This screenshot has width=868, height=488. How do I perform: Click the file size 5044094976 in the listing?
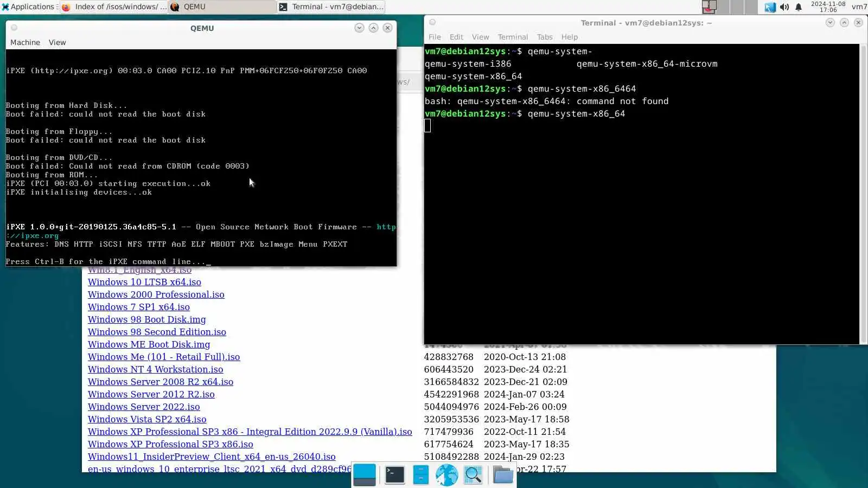point(451,407)
